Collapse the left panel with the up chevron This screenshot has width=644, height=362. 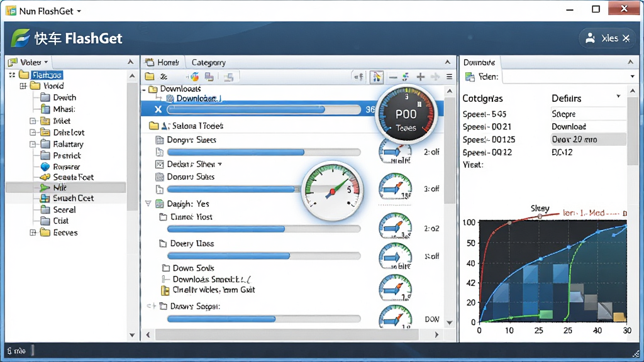[x=131, y=62]
